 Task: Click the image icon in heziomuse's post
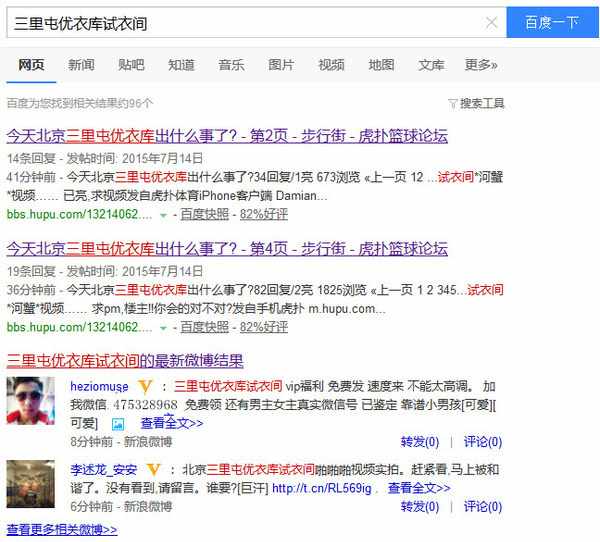tap(118, 424)
